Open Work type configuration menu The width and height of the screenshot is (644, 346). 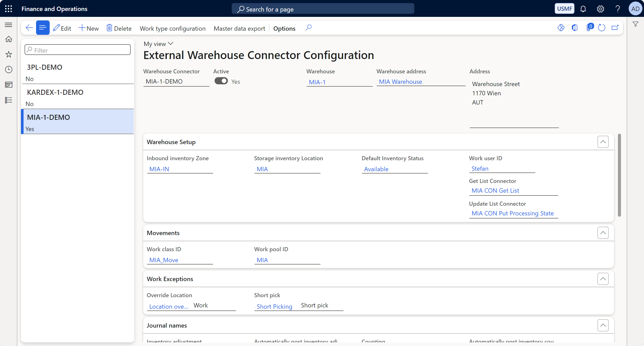pos(172,28)
